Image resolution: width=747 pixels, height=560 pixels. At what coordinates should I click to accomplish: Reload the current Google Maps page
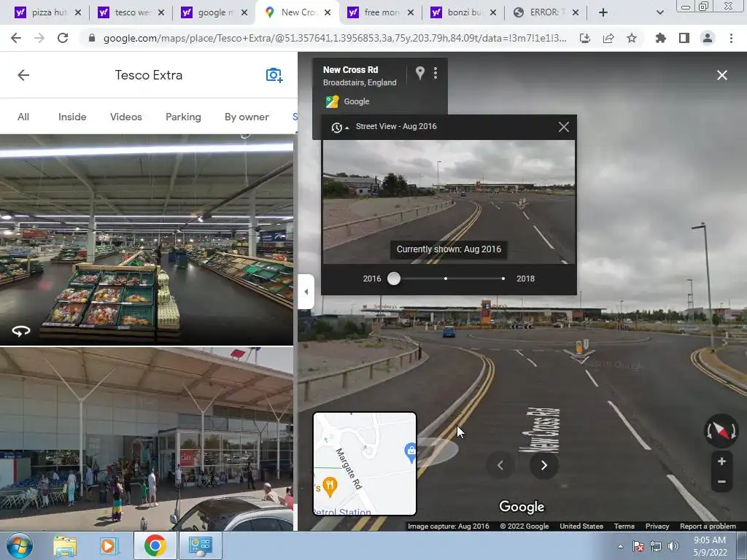tap(63, 38)
